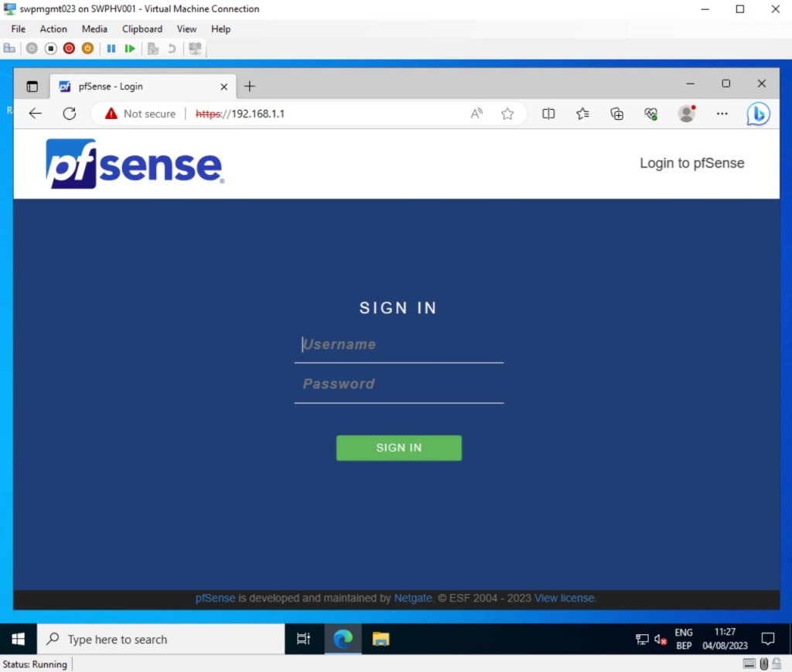Click the green Reset VM icon

pyautogui.click(x=130, y=48)
